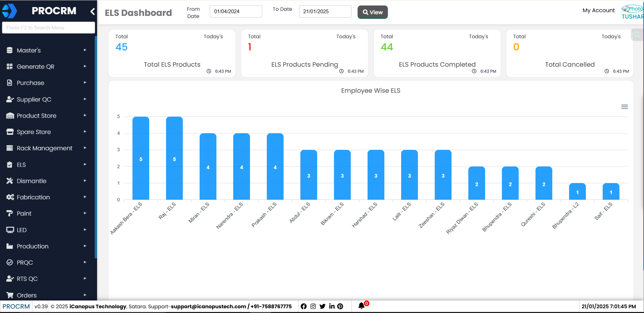The height and width of the screenshot is (313, 644).
Task: Click the To Date input field
Action: click(325, 12)
